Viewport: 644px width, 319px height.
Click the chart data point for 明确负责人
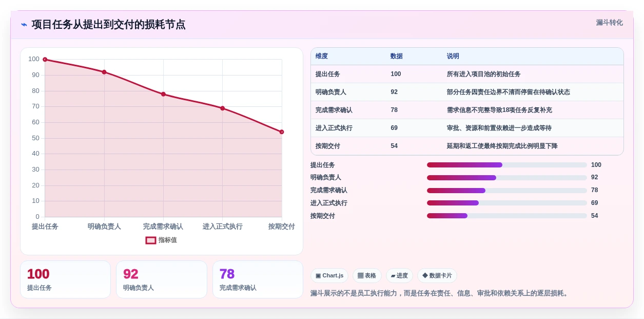[x=104, y=72]
